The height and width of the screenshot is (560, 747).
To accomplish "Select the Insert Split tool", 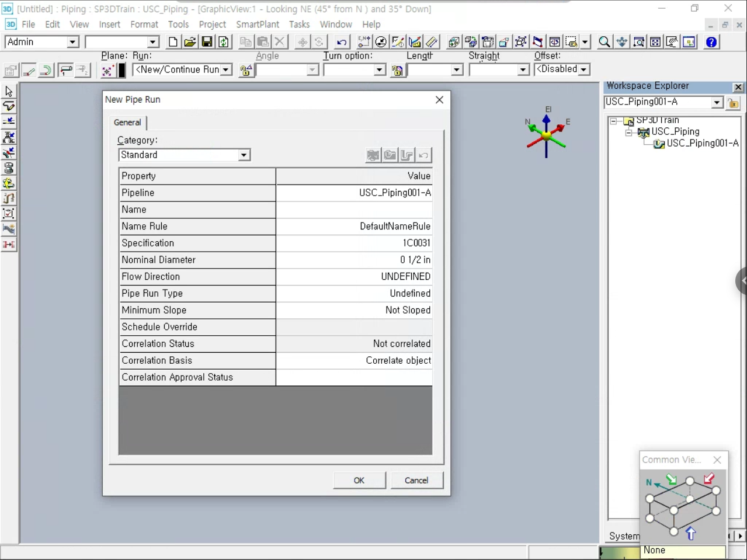I will click(9, 122).
